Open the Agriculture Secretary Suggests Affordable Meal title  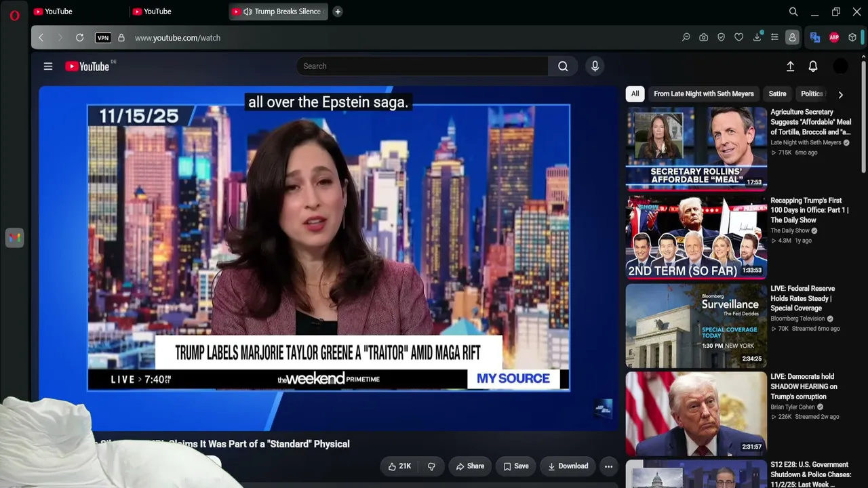pyautogui.click(x=810, y=122)
